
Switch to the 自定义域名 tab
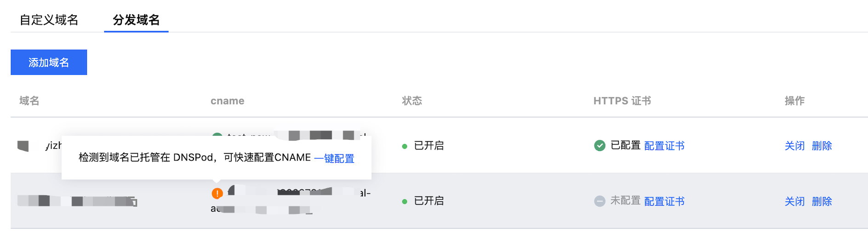coord(49,20)
